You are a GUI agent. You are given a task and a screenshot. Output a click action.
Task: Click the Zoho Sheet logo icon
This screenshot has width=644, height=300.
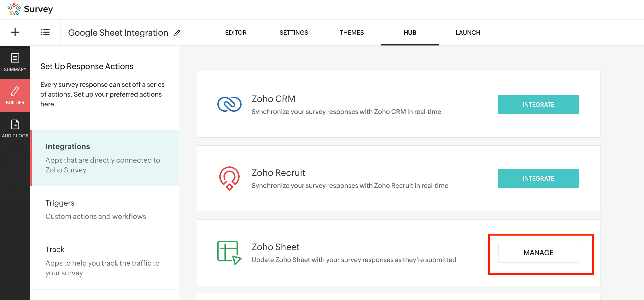(229, 253)
